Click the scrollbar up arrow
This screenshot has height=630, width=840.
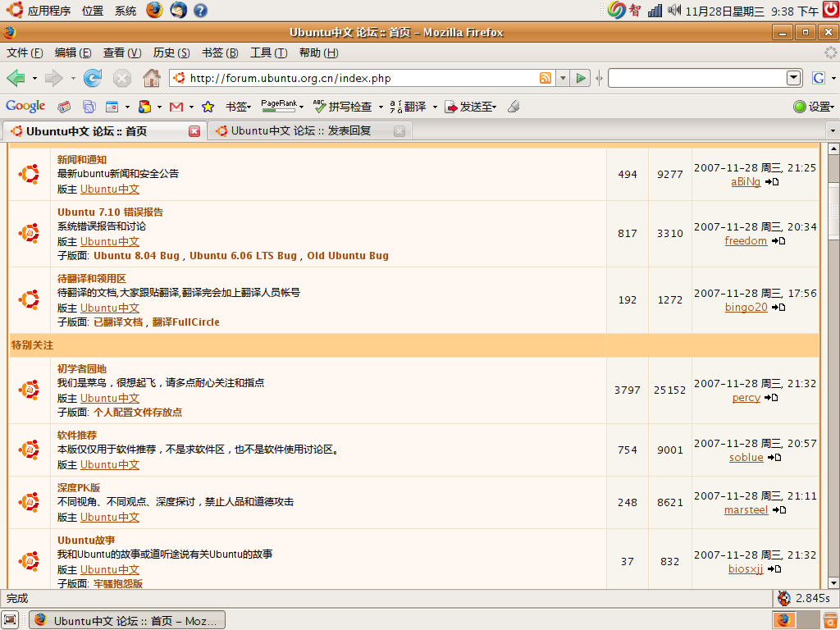833,148
